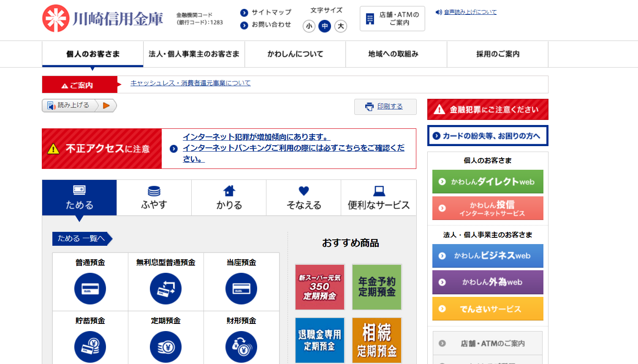The height and width of the screenshot is (364, 638).
Task: Open the 定期預金 yen coins icon
Action: coord(166,347)
